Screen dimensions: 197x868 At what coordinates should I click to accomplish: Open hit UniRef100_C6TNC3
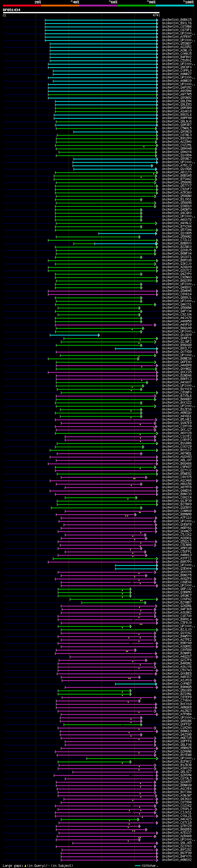pyautogui.click(x=177, y=135)
